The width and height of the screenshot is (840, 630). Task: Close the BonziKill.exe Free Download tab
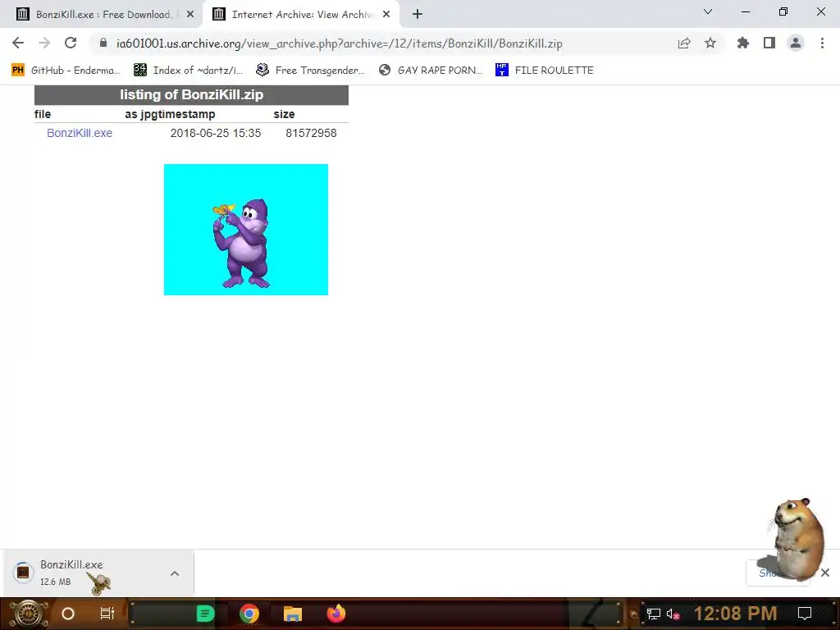click(190, 15)
